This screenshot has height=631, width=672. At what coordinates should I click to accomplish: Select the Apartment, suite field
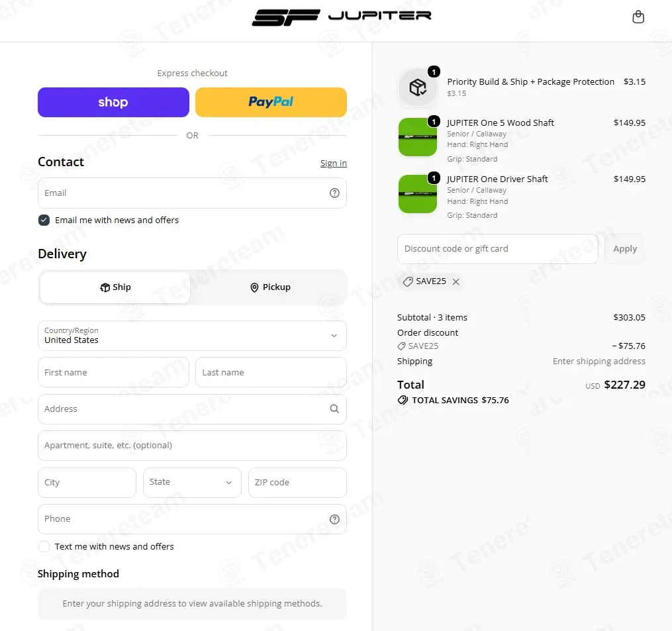coord(192,446)
